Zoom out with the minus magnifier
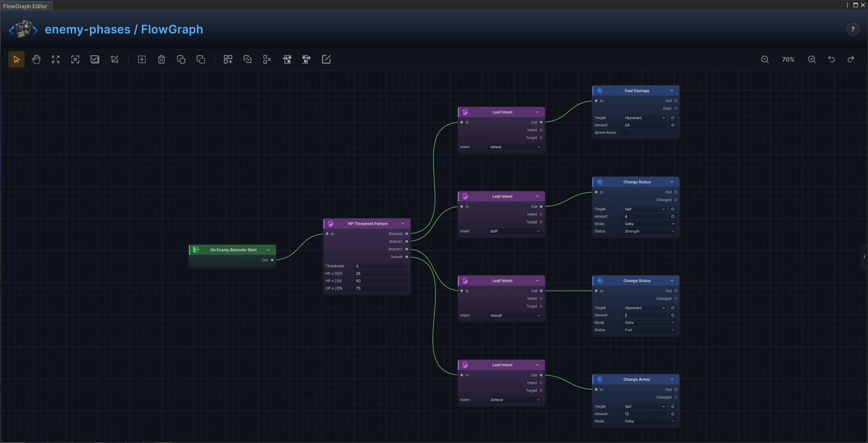 tap(765, 59)
